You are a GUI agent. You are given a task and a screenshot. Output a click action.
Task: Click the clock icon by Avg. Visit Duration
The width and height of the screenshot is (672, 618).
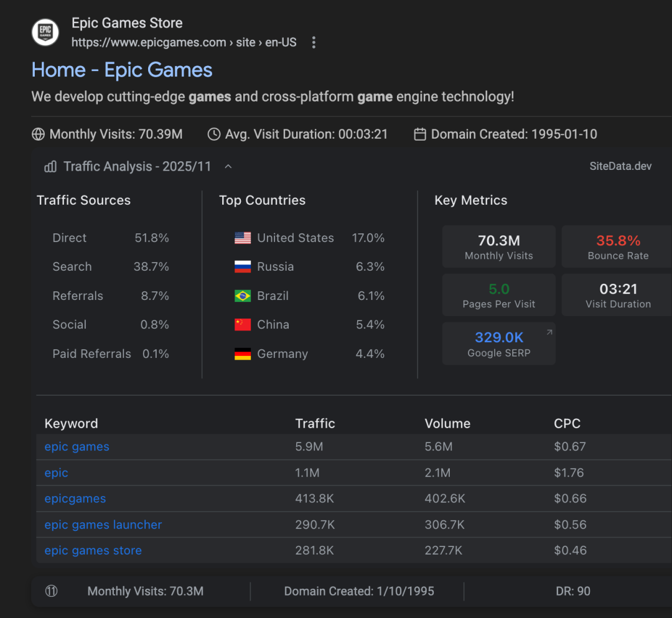point(214,134)
